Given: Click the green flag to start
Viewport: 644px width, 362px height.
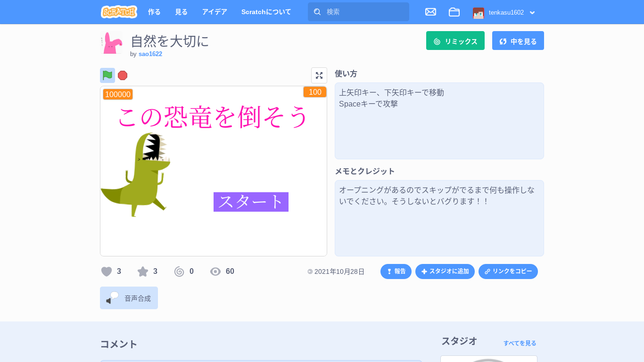Looking at the screenshot, I should [107, 75].
